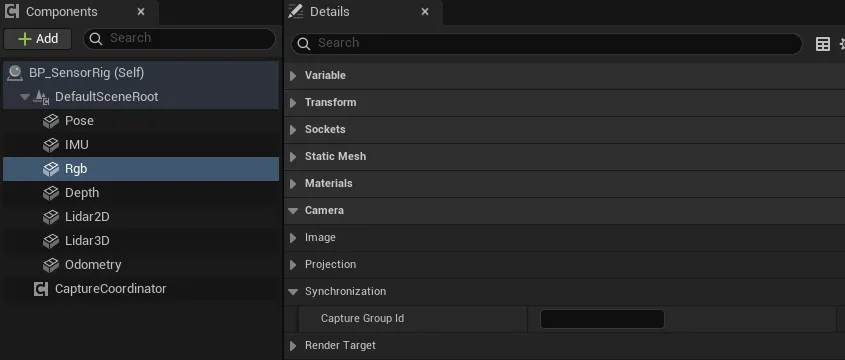Click the Capture Group Id property label
The image size is (845, 360).
tap(362, 319)
